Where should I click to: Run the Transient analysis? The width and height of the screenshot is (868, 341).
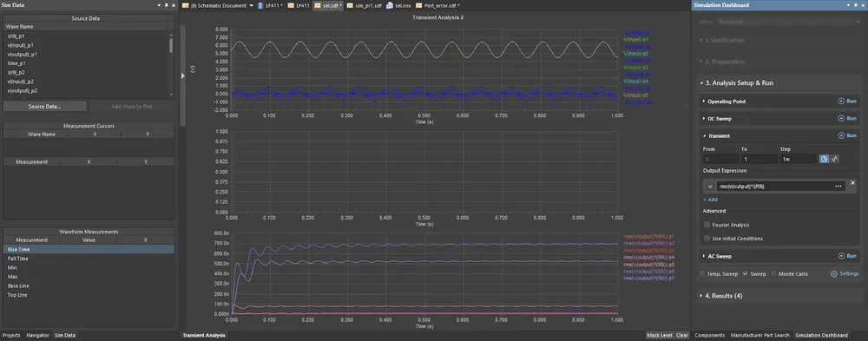click(x=847, y=135)
